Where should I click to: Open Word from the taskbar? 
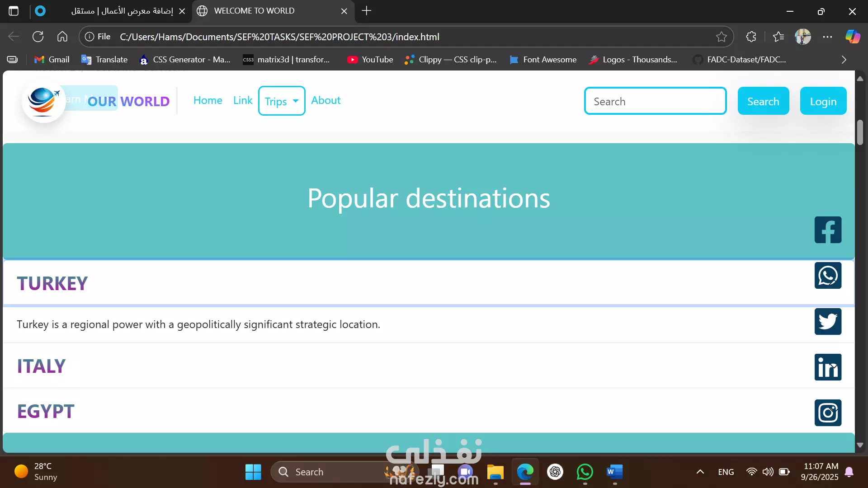point(614,472)
